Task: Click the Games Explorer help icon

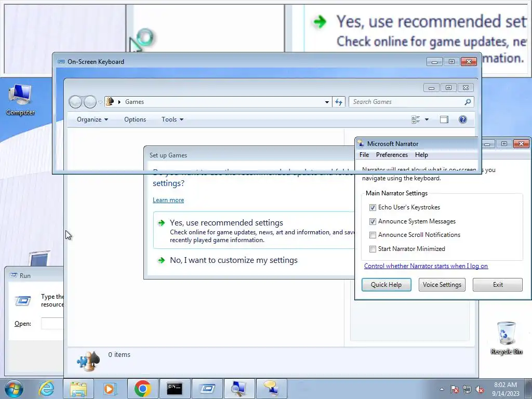Action: (463, 119)
